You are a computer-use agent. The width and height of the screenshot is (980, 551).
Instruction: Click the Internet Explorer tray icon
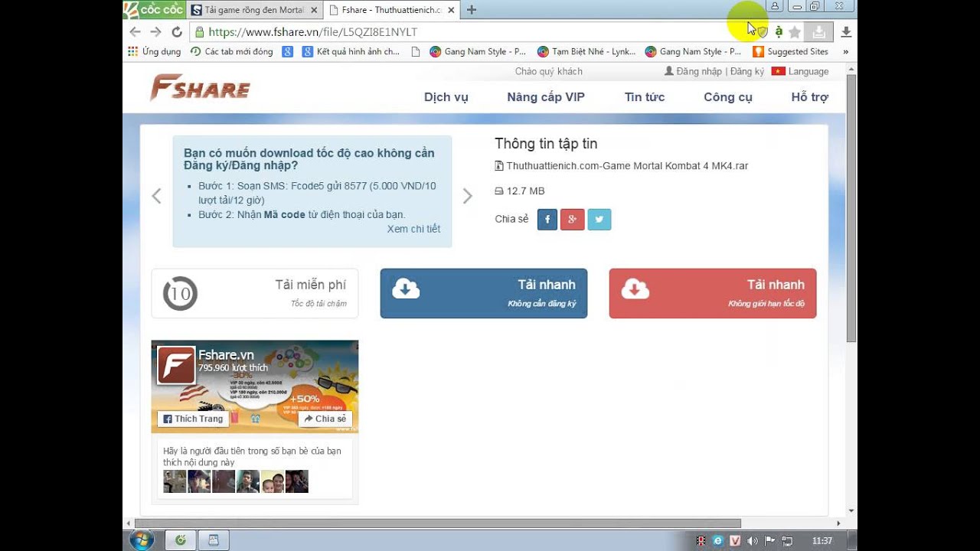coord(718,541)
